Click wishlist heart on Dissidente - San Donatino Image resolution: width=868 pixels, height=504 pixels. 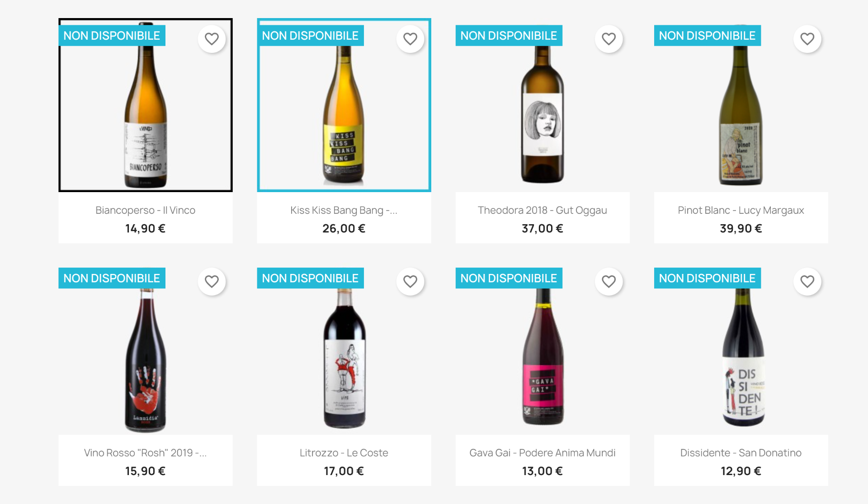click(807, 282)
